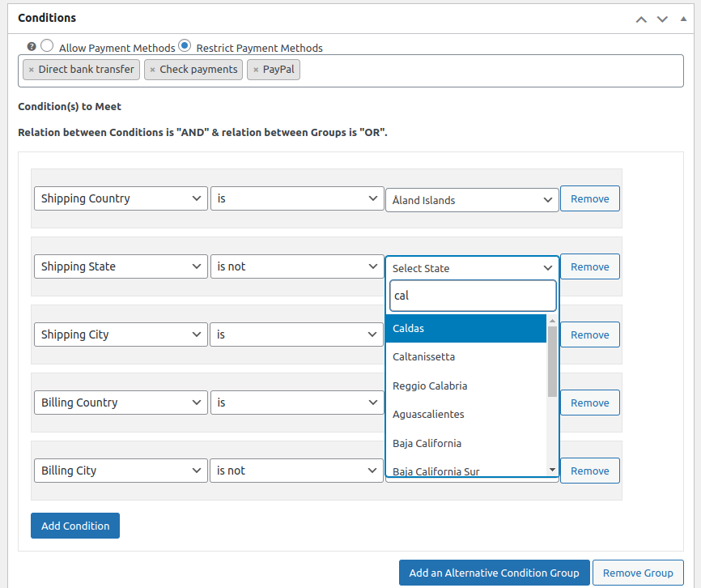Select Restrict Payment Methods radio button
The image size is (701, 588).
(185, 46)
